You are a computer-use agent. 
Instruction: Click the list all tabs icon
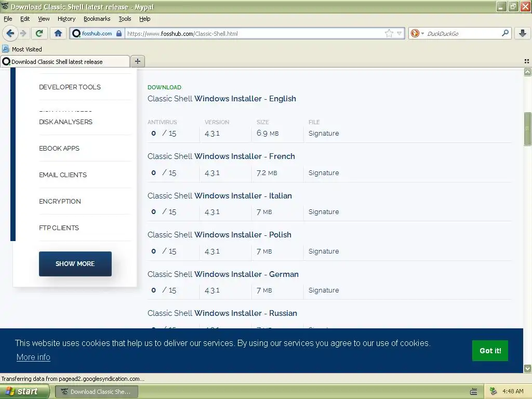click(x=527, y=61)
